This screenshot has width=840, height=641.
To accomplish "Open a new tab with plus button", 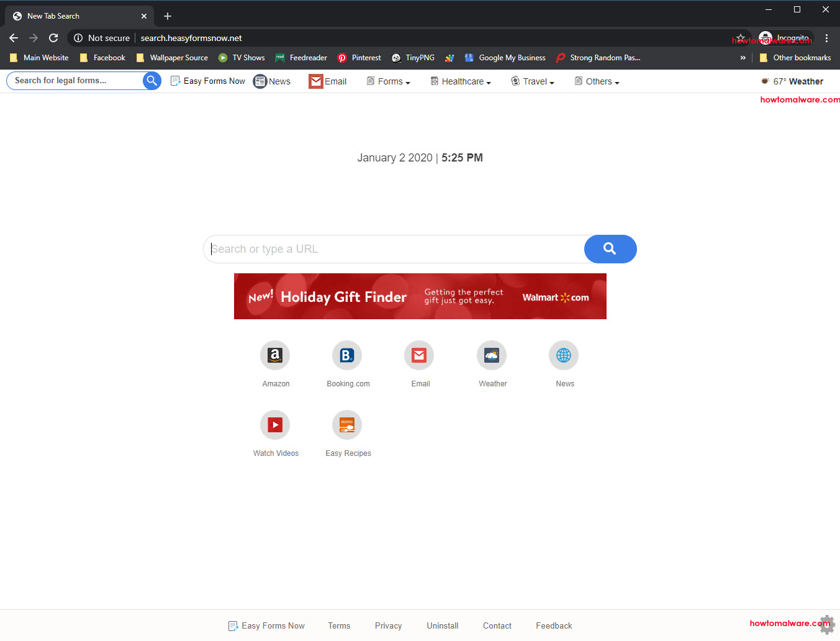I will pyautogui.click(x=168, y=16).
